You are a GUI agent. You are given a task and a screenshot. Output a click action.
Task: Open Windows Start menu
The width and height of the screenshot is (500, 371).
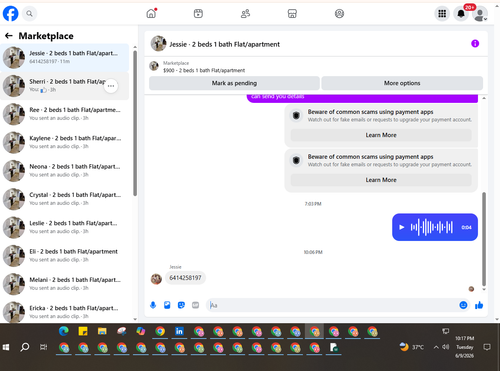(x=6, y=347)
